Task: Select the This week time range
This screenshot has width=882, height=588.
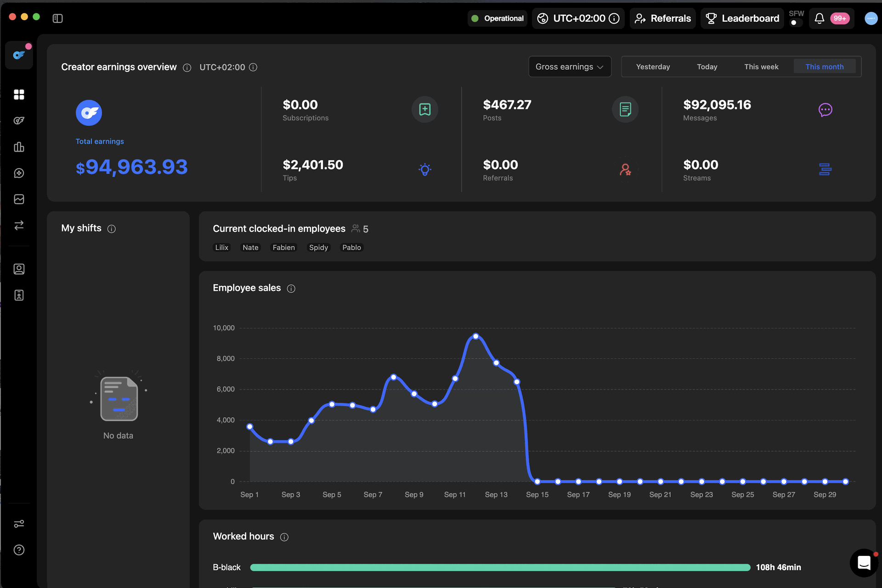Action: pyautogui.click(x=761, y=67)
